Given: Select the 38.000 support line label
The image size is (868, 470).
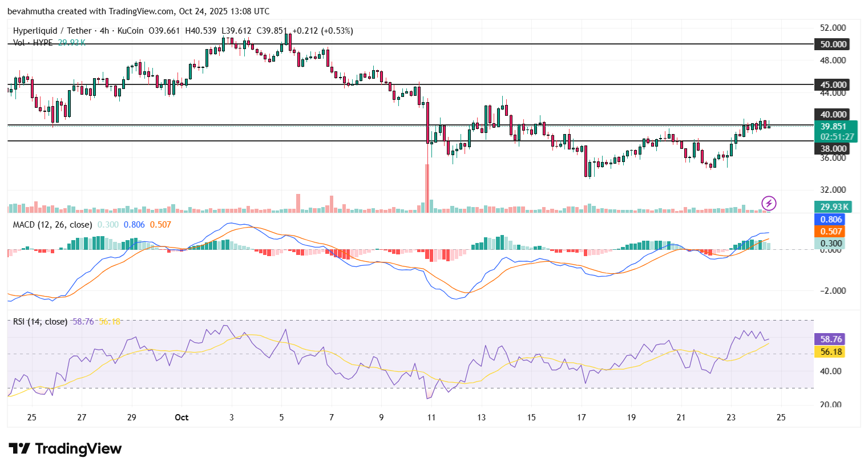Looking at the screenshot, I should tap(833, 149).
